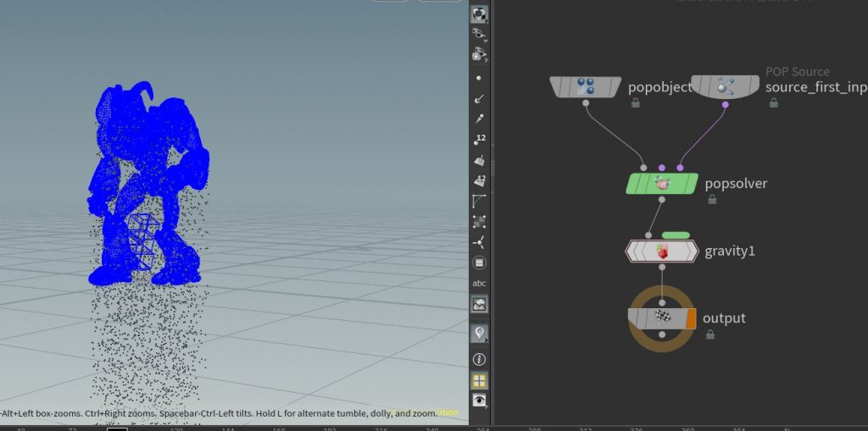Toggle display primitive normals icon
868x431 pixels.
(480, 160)
